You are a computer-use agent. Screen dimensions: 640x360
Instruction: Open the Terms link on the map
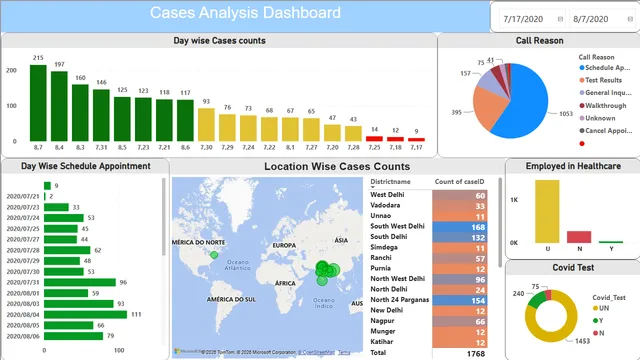[344, 352]
